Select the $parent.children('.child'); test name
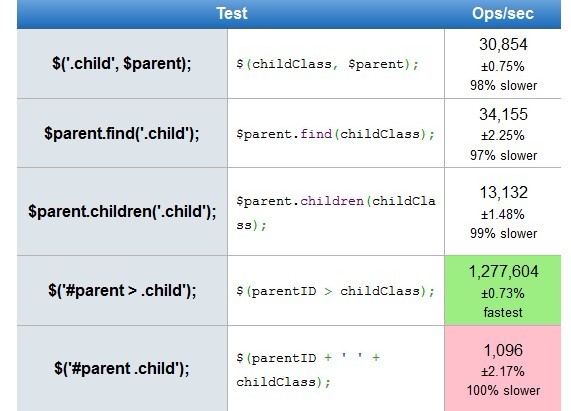 click(122, 211)
